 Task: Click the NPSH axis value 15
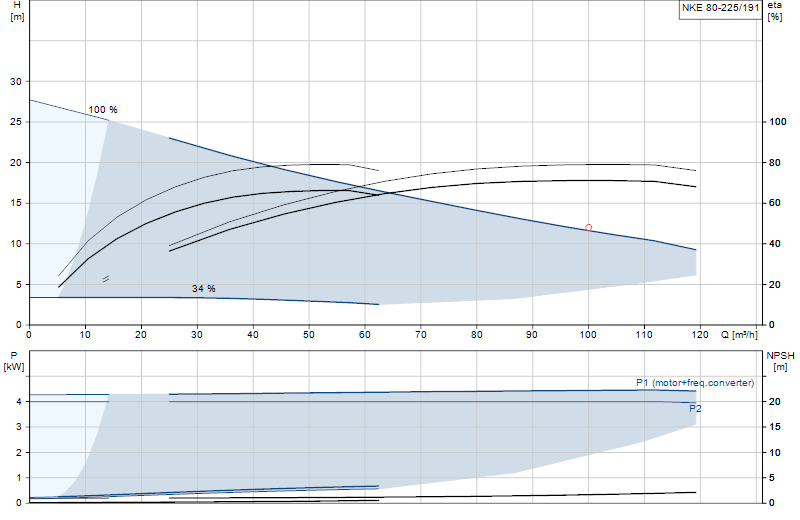(774, 427)
